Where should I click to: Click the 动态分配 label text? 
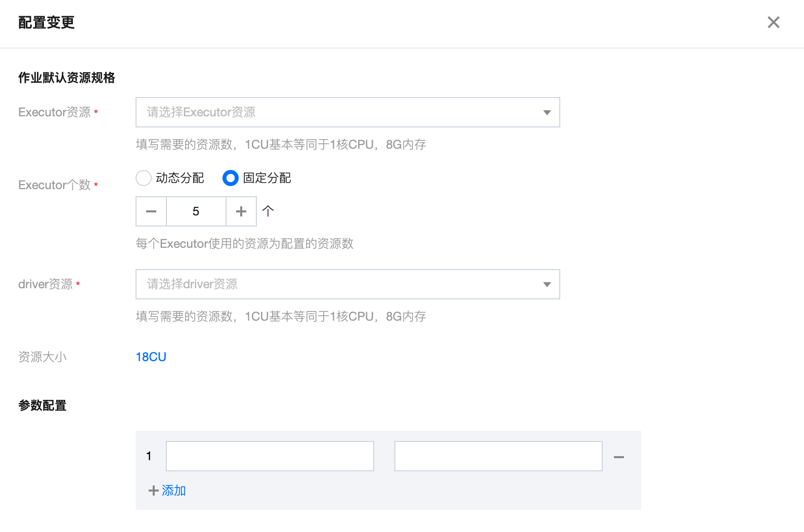coord(180,178)
